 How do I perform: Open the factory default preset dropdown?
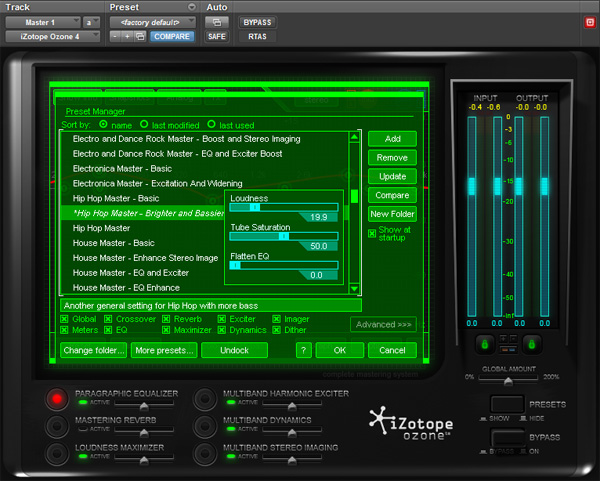[x=152, y=22]
